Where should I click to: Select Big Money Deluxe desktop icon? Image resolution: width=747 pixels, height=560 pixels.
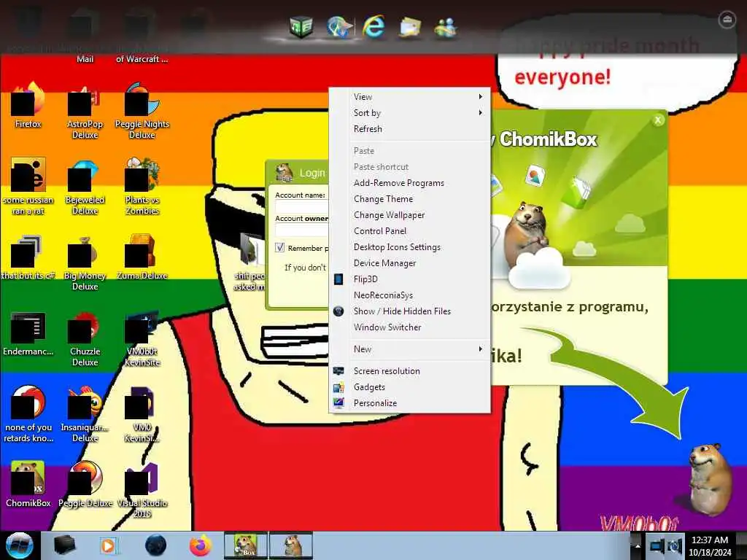pyautogui.click(x=85, y=262)
